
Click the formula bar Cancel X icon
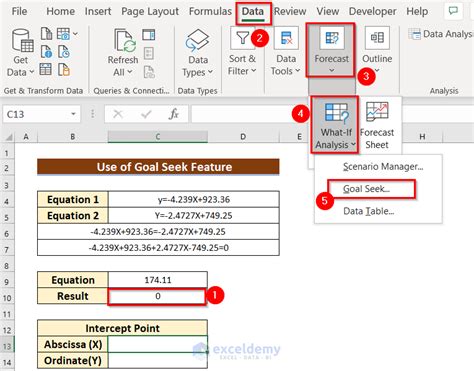pos(118,114)
